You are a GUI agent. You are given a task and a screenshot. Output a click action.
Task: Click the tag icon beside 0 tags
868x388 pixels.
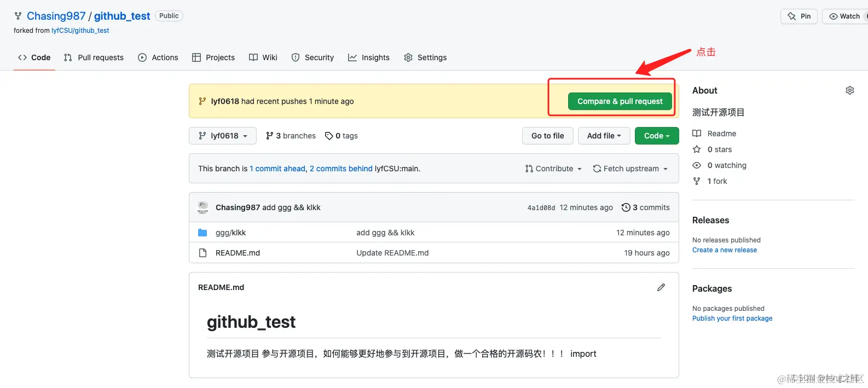(329, 136)
